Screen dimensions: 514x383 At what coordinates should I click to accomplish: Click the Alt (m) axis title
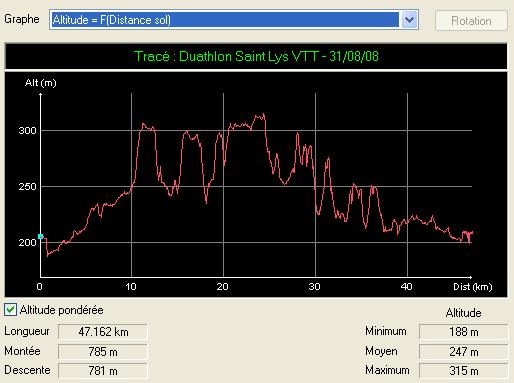click(41, 83)
